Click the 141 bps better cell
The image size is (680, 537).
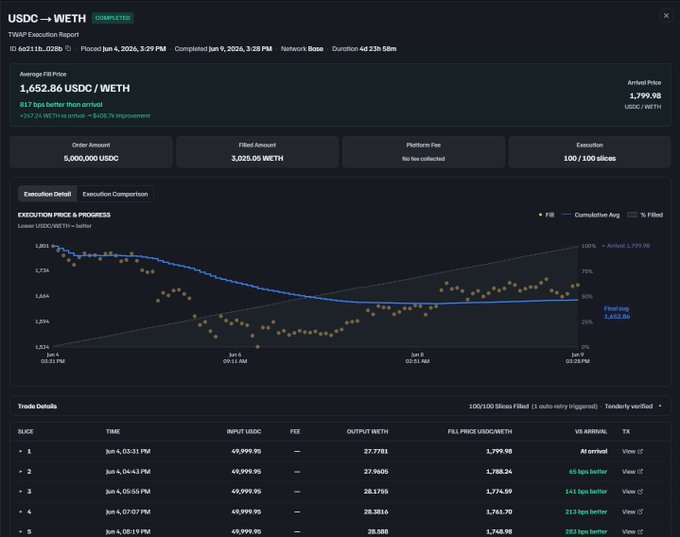coord(586,491)
